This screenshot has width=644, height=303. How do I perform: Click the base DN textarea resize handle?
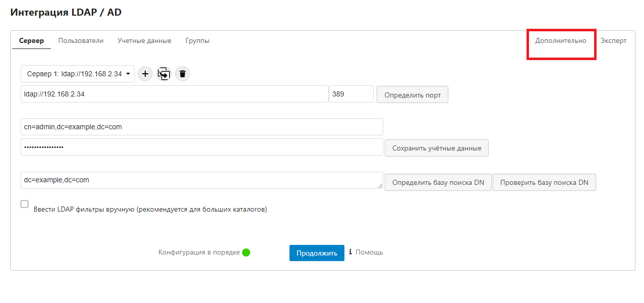tap(380, 186)
